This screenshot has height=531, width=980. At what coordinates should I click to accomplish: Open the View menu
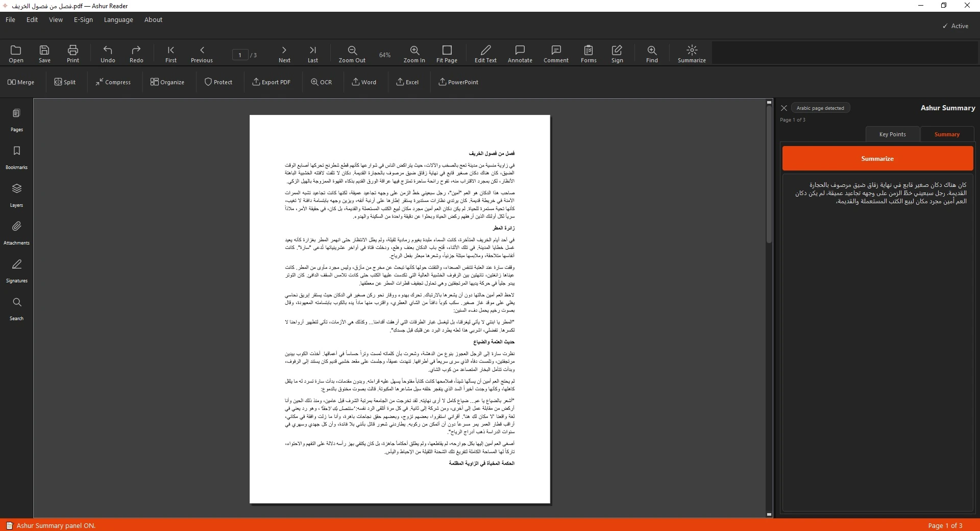pyautogui.click(x=56, y=20)
